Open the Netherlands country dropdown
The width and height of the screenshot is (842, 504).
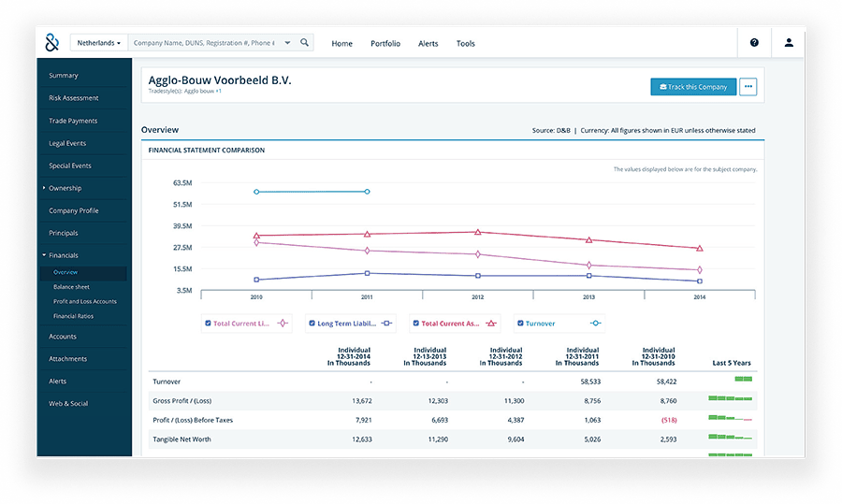(x=99, y=43)
